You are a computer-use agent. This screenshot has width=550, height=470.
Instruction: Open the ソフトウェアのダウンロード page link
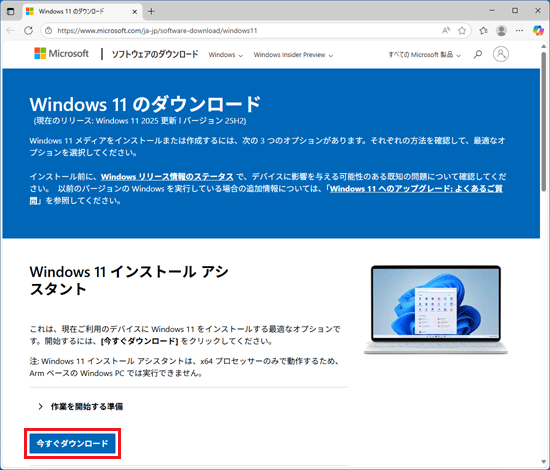click(155, 54)
